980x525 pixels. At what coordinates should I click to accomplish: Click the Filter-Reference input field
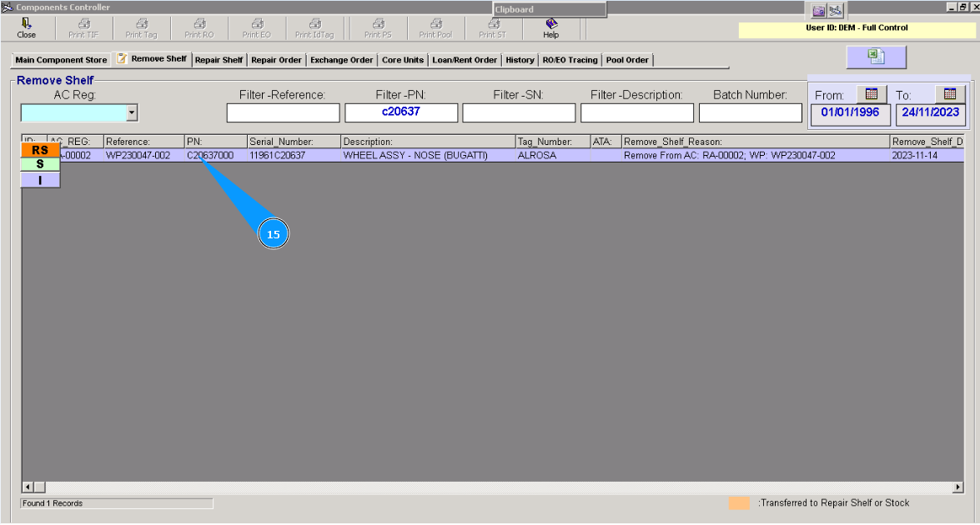point(283,113)
